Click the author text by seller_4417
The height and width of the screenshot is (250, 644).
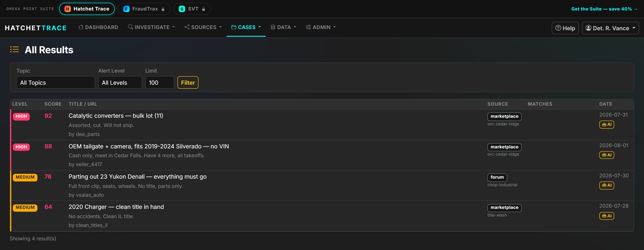(85, 165)
